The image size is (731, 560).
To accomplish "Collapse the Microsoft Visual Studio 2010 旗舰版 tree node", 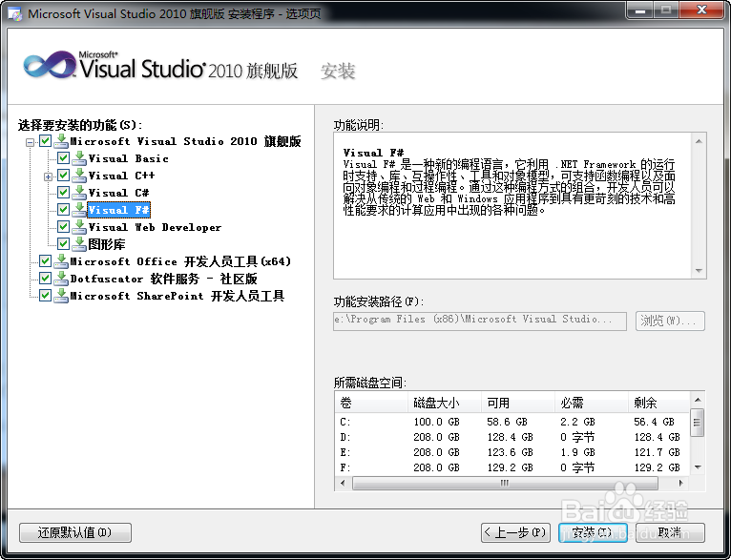I will point(30,142).
